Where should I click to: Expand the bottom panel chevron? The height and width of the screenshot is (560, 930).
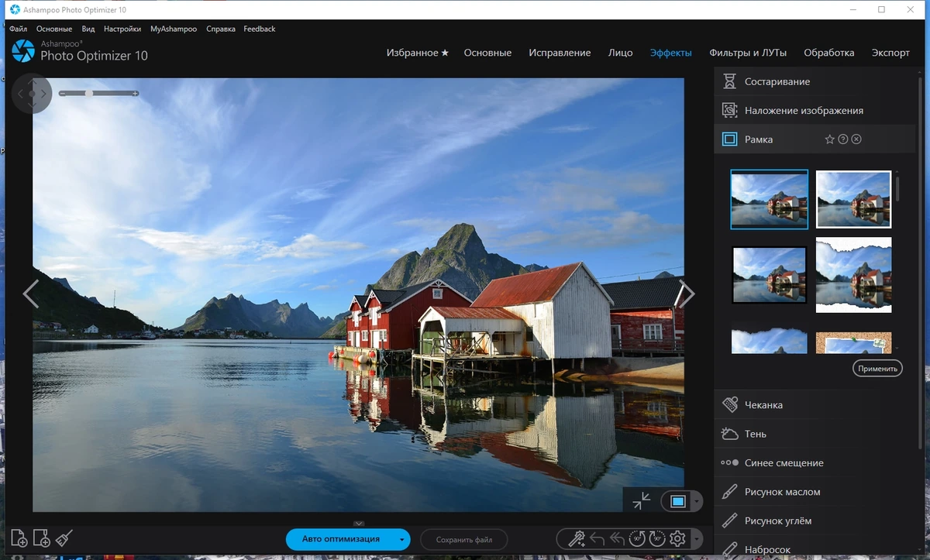[x=359, y=524]
